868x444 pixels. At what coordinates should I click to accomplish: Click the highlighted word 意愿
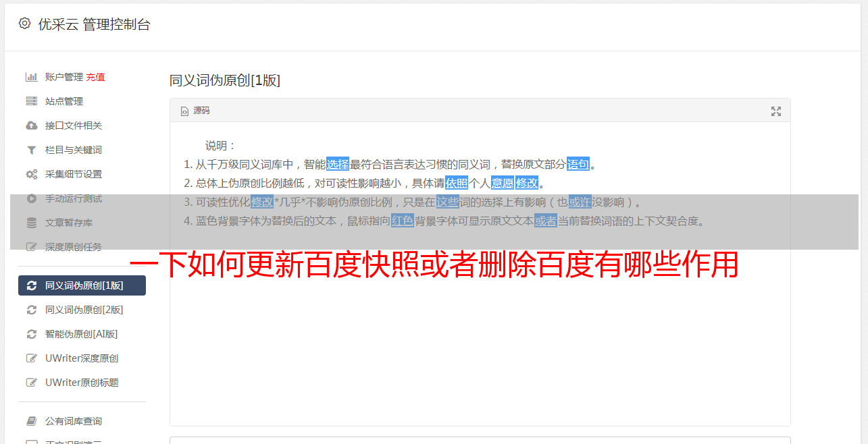coord(502,183)
